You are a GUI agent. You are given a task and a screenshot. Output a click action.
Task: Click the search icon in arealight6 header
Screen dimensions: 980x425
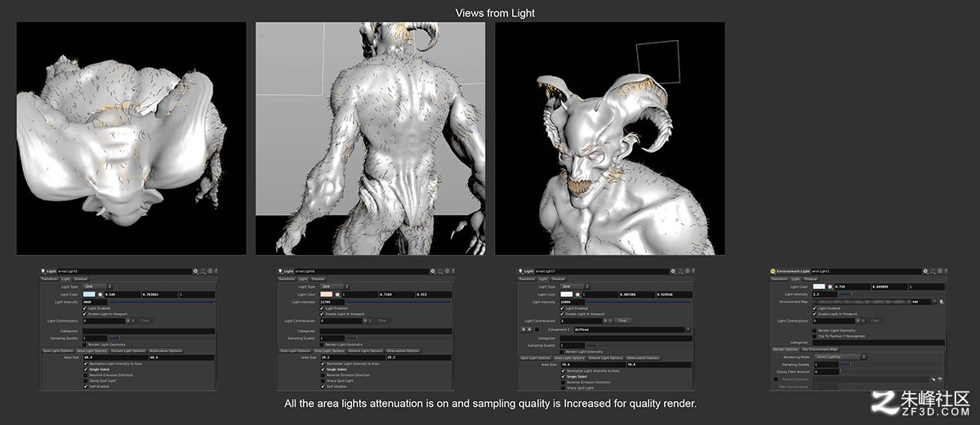click(441, 271)
